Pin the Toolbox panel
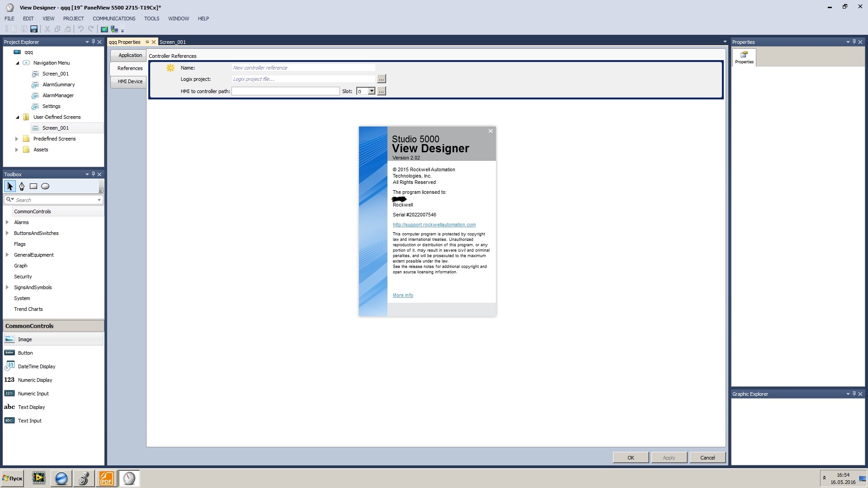This screenshot has height=488, width=868. click(94, 174)
